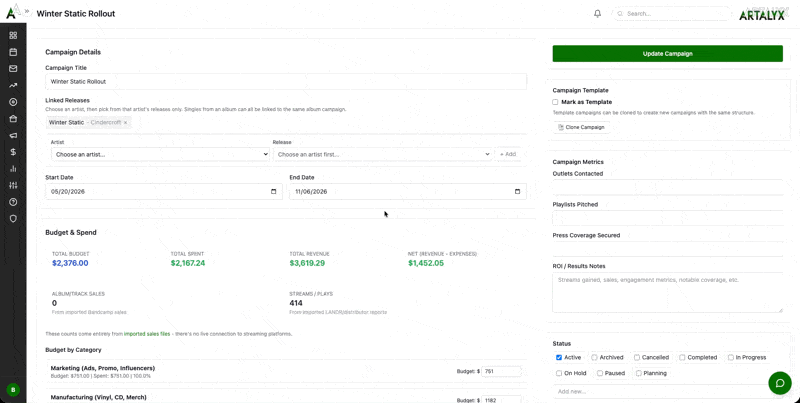
Task: Open the shop box icon in sidebar
Action: (x=13, y=118)
